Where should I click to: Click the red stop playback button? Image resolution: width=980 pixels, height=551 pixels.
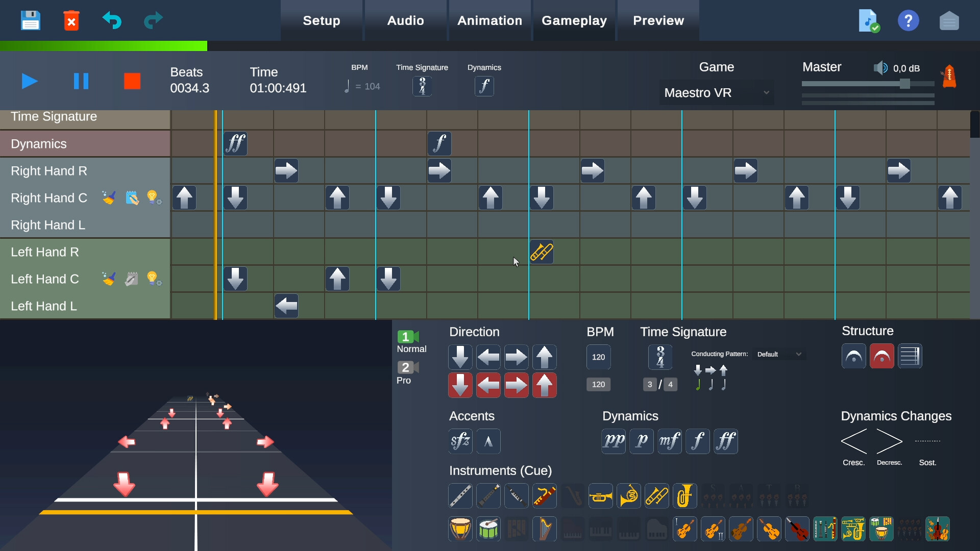pyautogui.click(x=132, y=81)
